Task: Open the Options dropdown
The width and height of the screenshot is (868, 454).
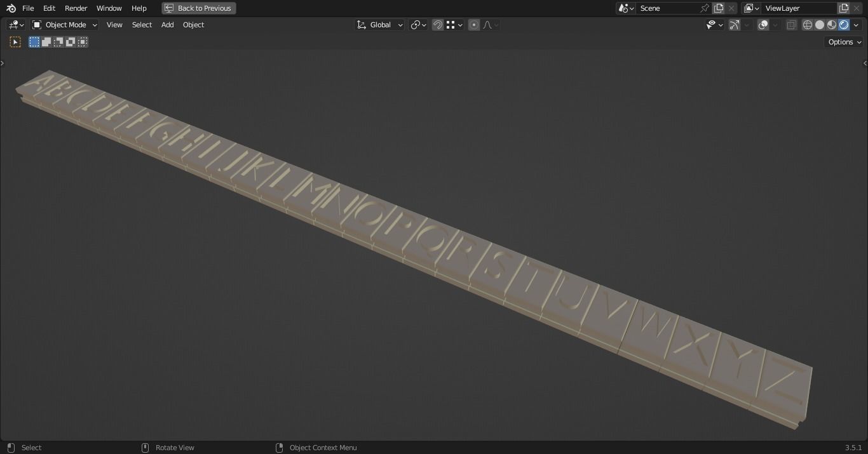Action: [844, 42]
